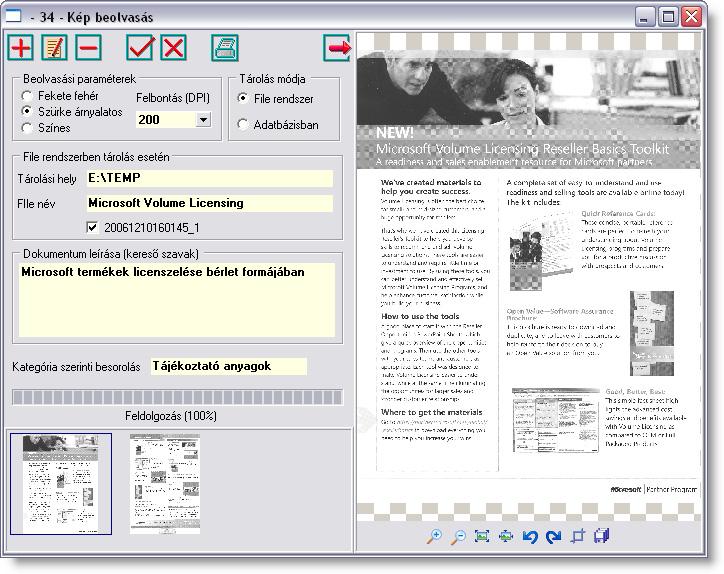Image resolution: width=724 pixels, height=574 pixels.
Task: Minimize the Kép beolvasás window
Action: [x=645, y=17]
